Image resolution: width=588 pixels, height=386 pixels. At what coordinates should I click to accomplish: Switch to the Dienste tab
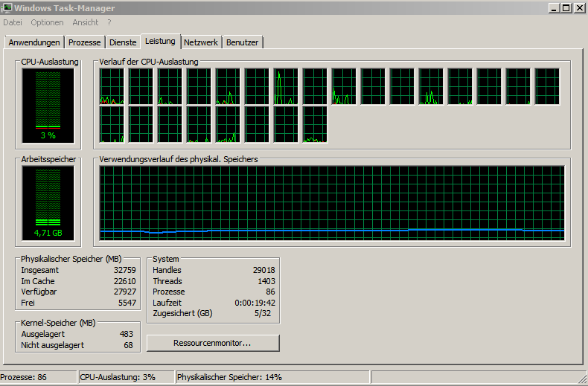click(x=123, y=42)
